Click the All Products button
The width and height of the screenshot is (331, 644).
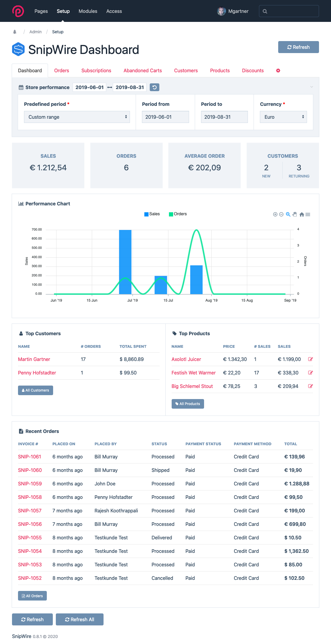[188, 404]
